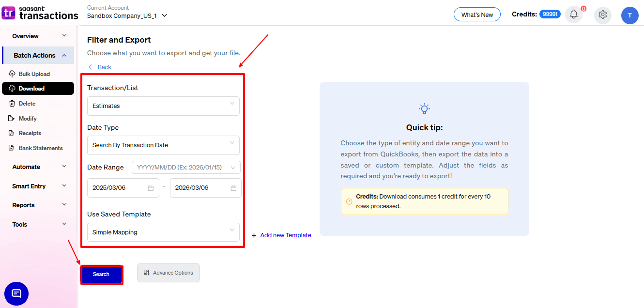Open the Date Type dropdown
The height and width of the screenshot is (308, 644).
[x=163, y=145]
